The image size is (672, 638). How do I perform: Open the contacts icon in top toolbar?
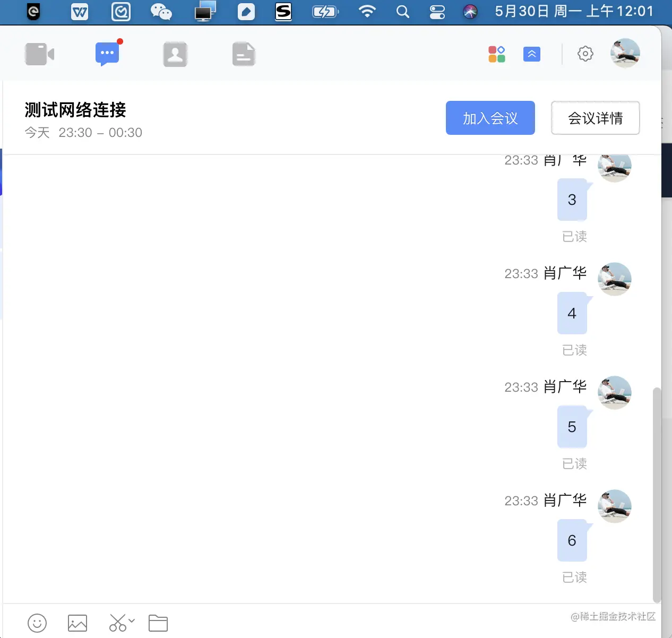tap(175, 54)
